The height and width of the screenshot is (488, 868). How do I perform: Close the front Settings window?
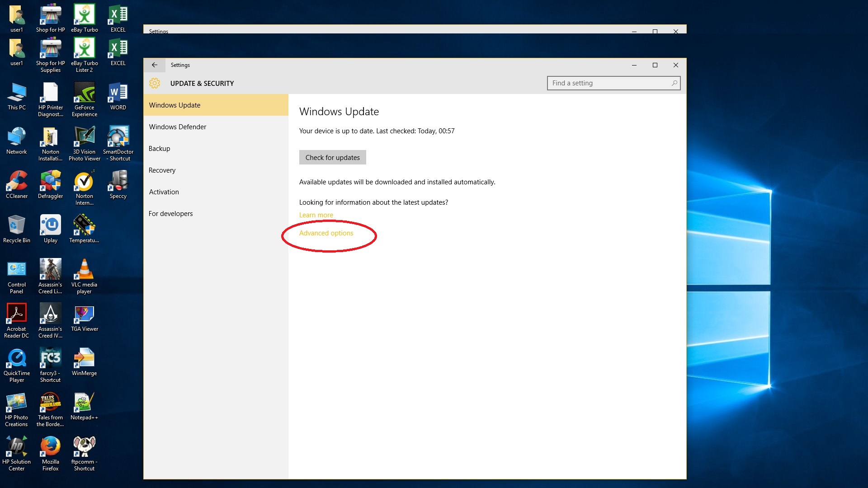point(676,65)
